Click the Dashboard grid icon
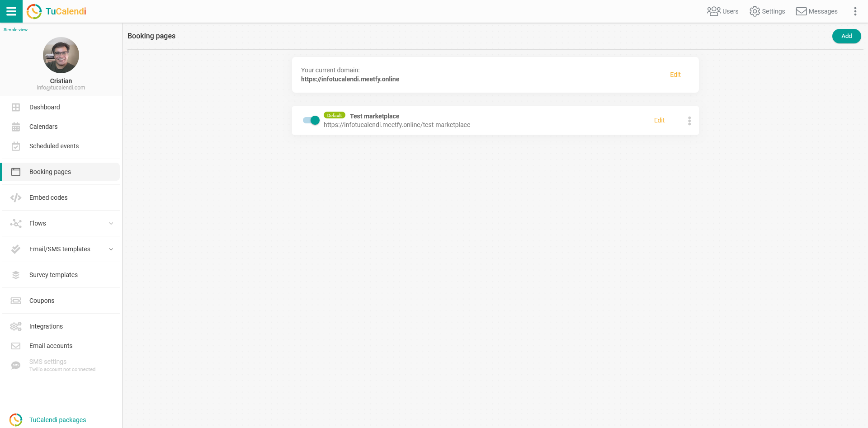868x428 pixels. coord(16,107)
